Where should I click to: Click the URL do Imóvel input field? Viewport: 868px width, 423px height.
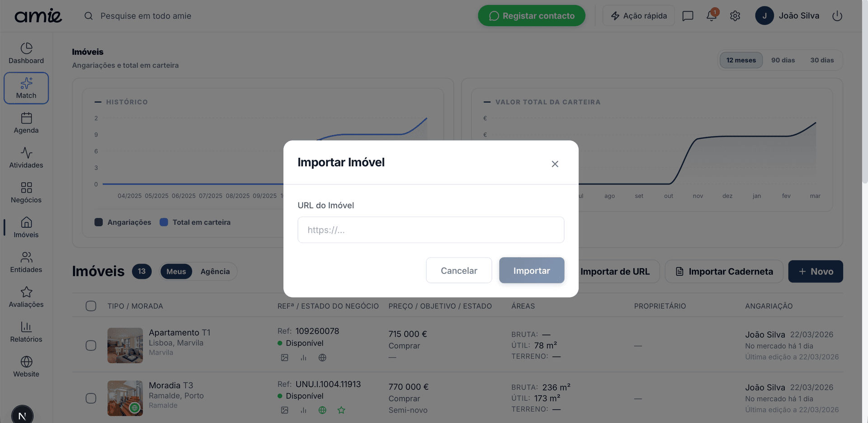(x=430, y=230)
